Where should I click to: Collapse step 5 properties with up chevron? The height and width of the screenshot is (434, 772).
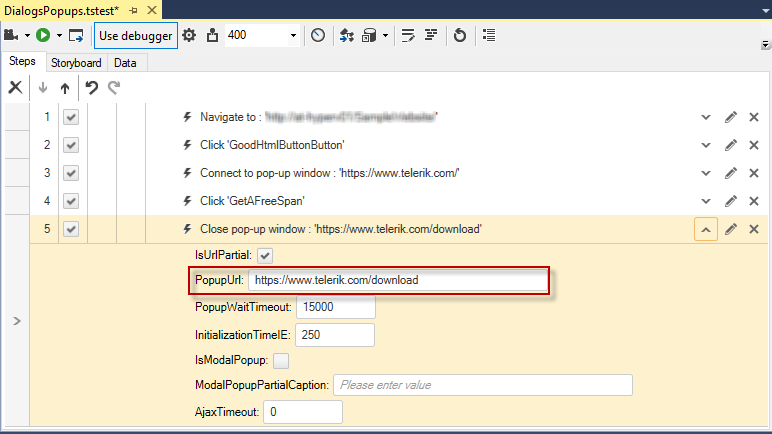pyautogui.click(x=706, y=230)
